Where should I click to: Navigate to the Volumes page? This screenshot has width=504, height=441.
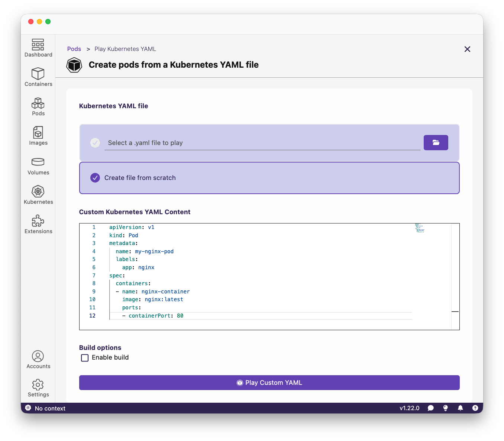pos(38,166)
